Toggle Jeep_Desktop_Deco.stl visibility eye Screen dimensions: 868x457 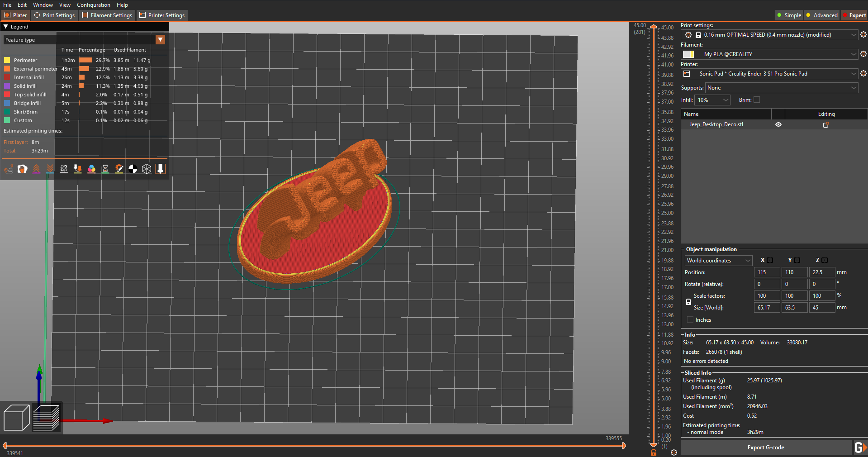[x=778, y=124]
